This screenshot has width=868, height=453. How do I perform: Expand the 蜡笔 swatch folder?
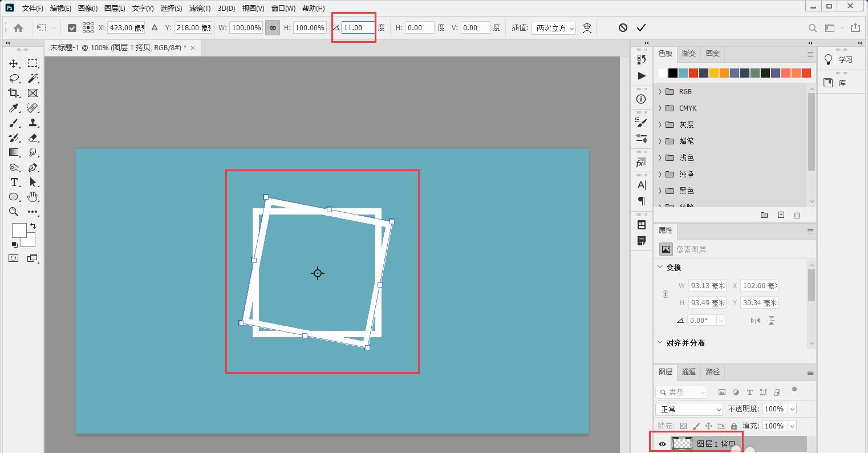click(x=660, y=141)
